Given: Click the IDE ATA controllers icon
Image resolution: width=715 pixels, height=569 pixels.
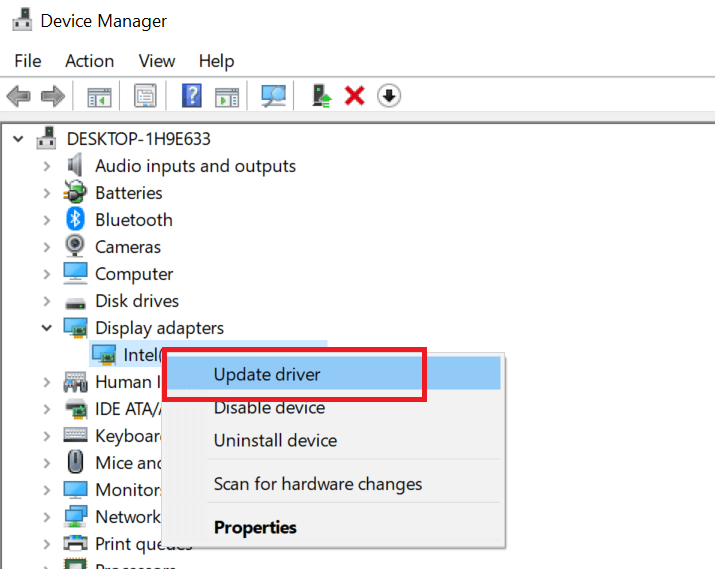Looking at the screenshot, I should tap(75, 409).
